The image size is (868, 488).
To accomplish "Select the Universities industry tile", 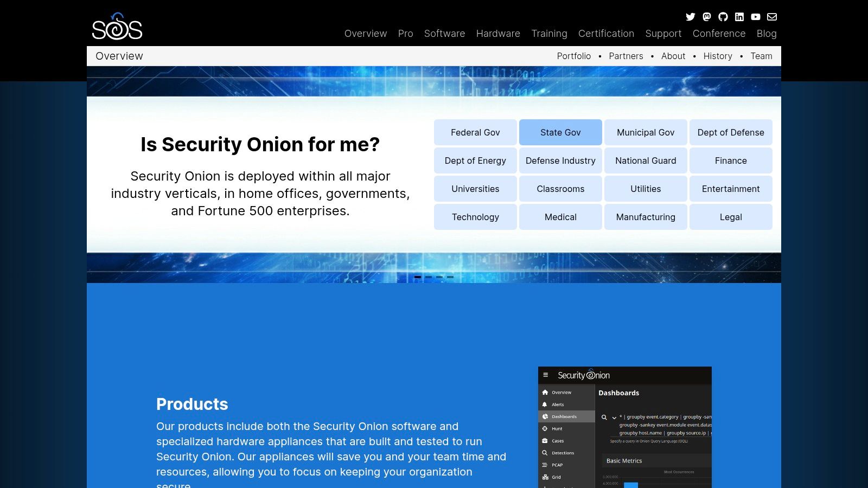I will click(x=475, y=189).
